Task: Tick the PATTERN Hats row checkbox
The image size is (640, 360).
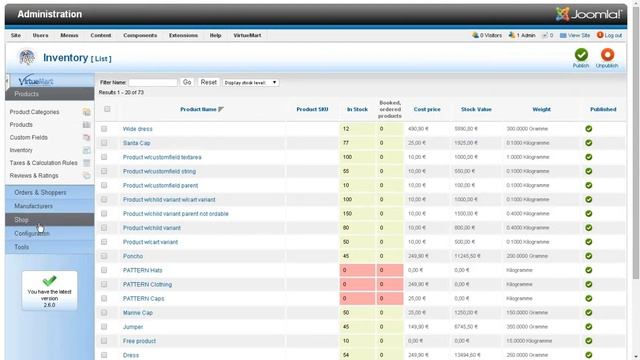Action: [x=104, y=270]
